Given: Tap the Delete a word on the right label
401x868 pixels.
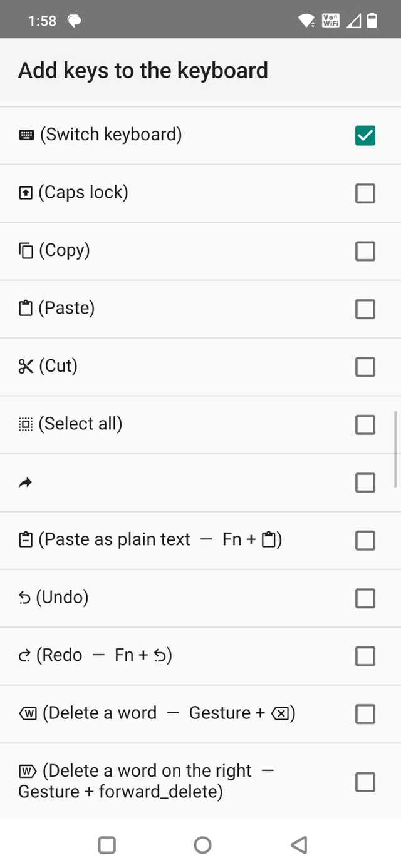Looking at the screenshot, I should pyautogui.click(x=147, y=781).
